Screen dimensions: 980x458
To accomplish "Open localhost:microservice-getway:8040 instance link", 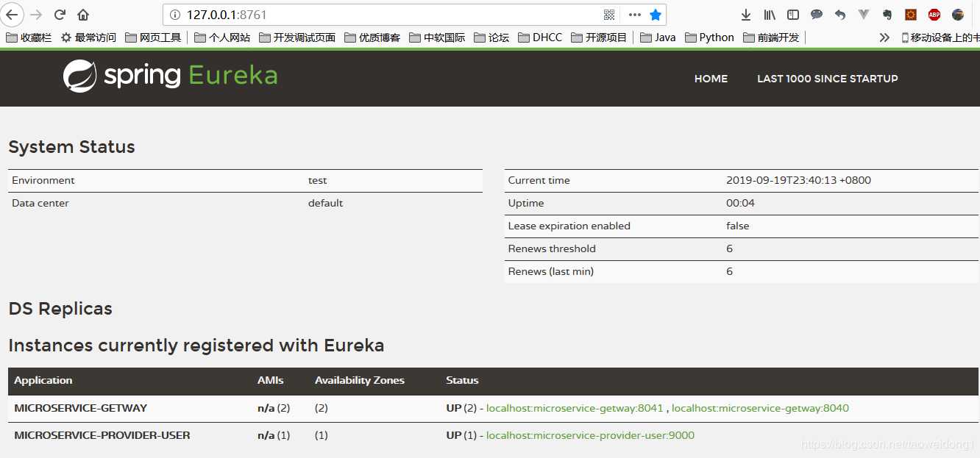I will (760, 408).
